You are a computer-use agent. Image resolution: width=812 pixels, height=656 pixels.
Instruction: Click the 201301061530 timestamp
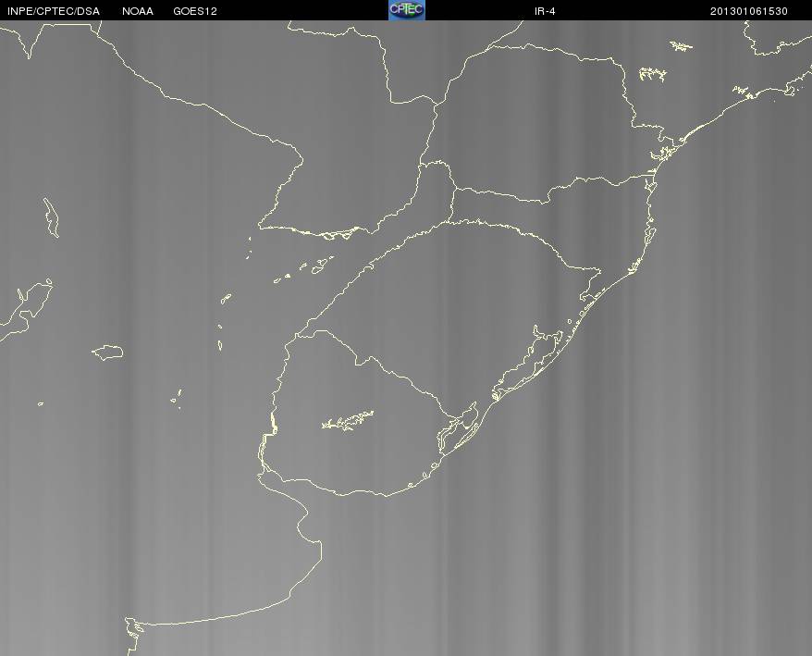[749, 11]
